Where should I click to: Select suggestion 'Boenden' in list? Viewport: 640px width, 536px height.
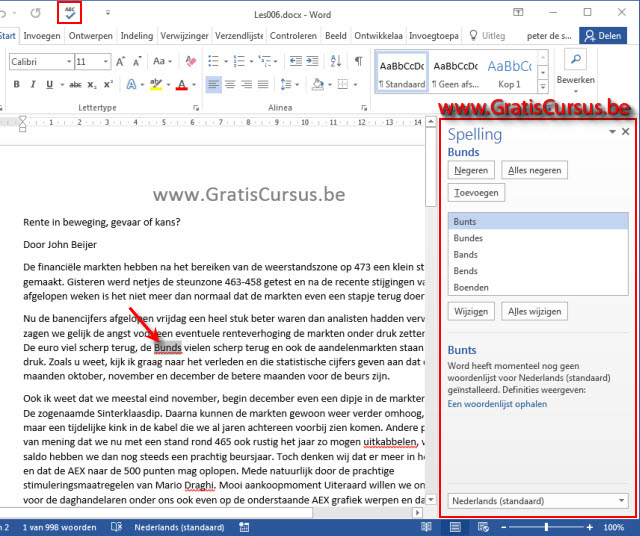[538, 287]
